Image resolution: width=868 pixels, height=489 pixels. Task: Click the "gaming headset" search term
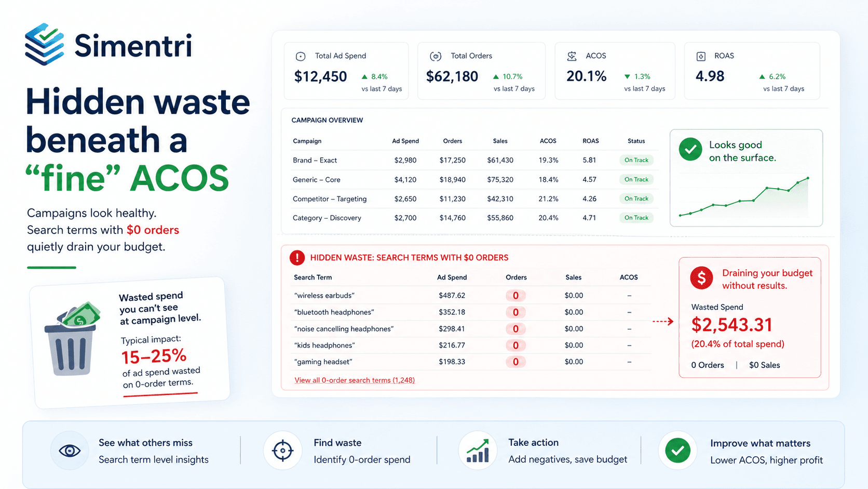click(x=323, y=362)
